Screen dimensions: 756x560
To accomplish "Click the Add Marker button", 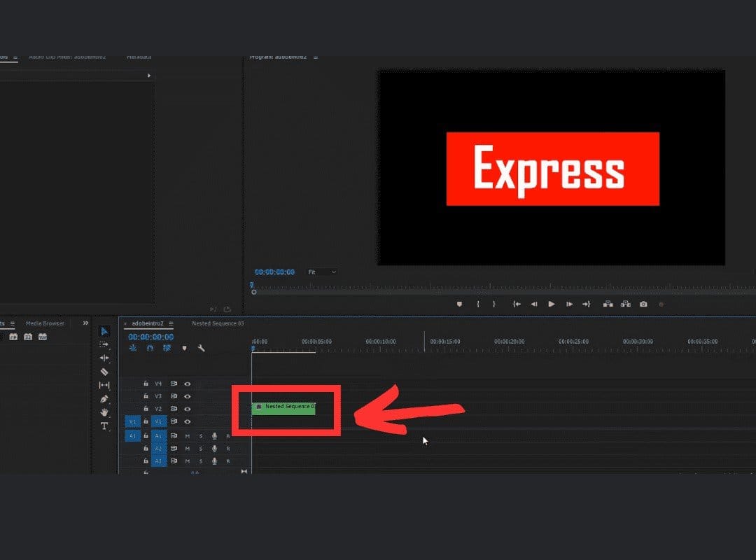I will point(183,349).
